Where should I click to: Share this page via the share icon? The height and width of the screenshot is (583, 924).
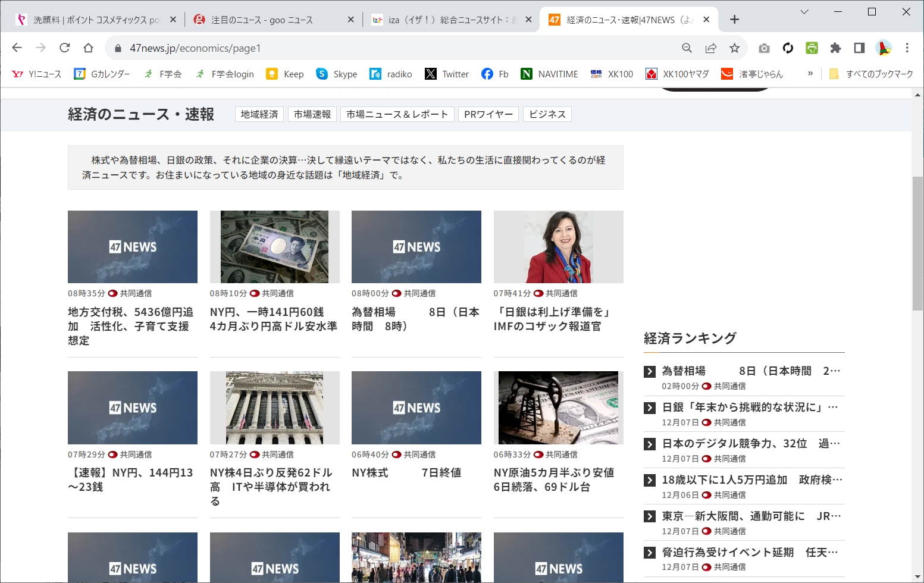[x=711, y=48]
